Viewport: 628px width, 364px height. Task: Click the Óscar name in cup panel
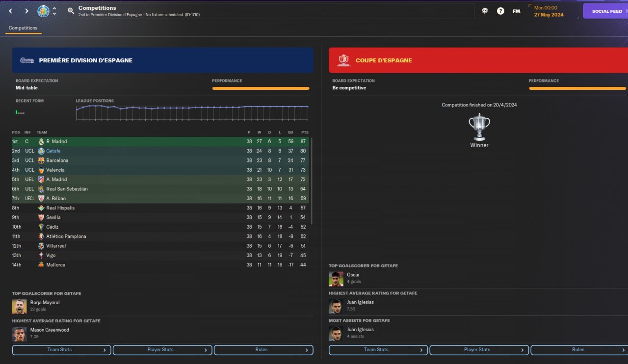353,275
